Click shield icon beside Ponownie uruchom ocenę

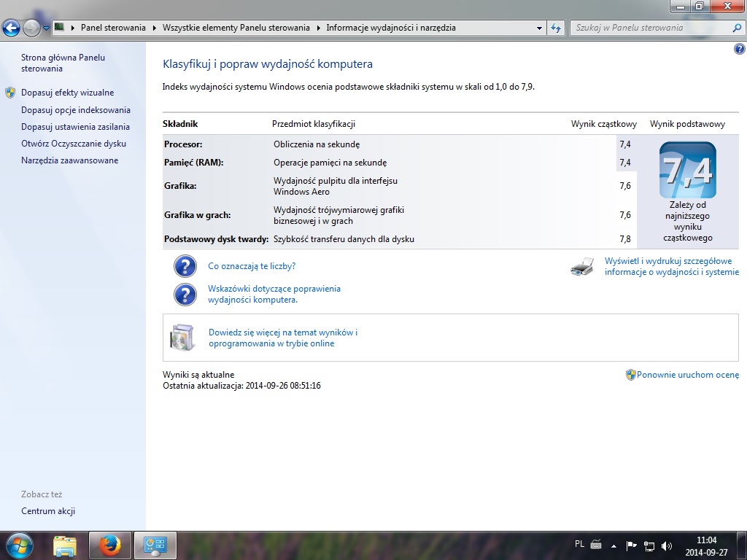[631, 375]
